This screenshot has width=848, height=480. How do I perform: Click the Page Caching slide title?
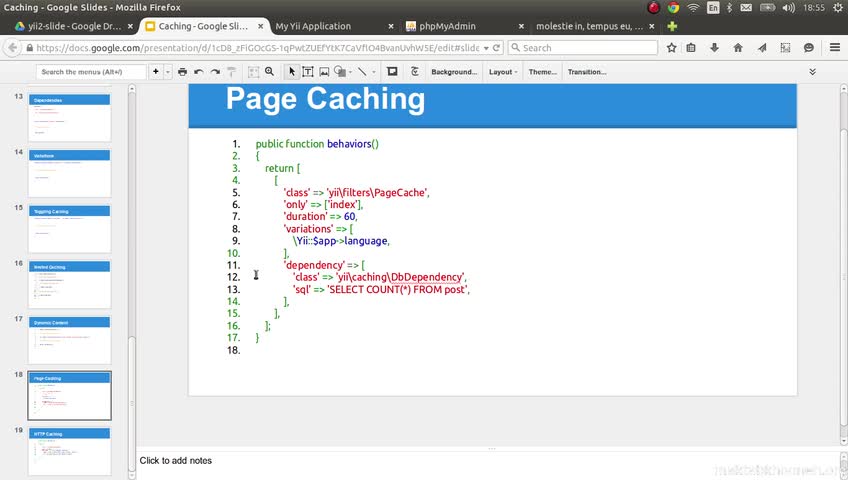pos(326,99)
